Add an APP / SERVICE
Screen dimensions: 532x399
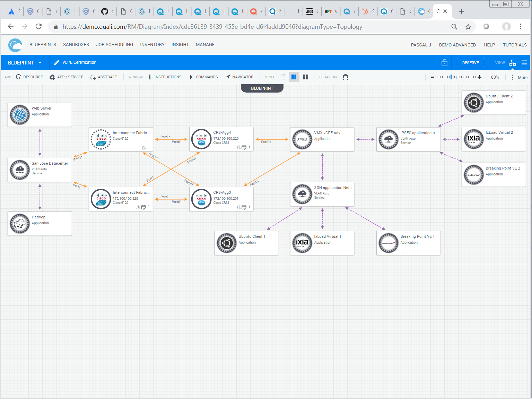(x=67, y=77)
